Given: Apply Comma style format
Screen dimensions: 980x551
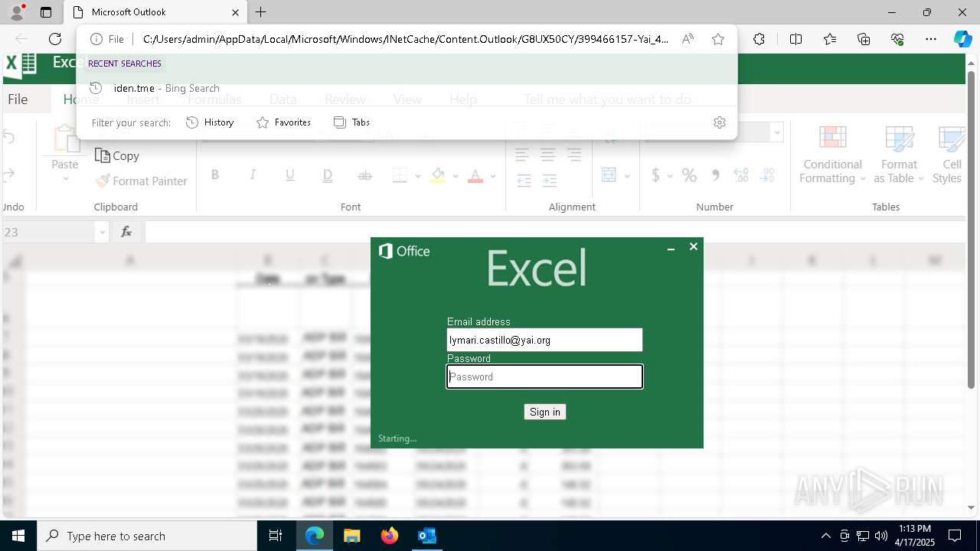Looking at the screenshot, I should [715, 175].
